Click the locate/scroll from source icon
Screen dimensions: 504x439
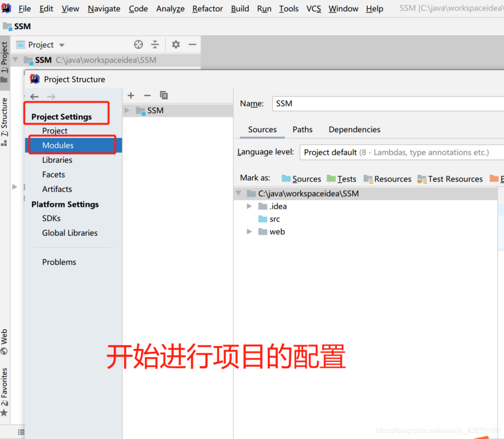(x=138, y=44)
